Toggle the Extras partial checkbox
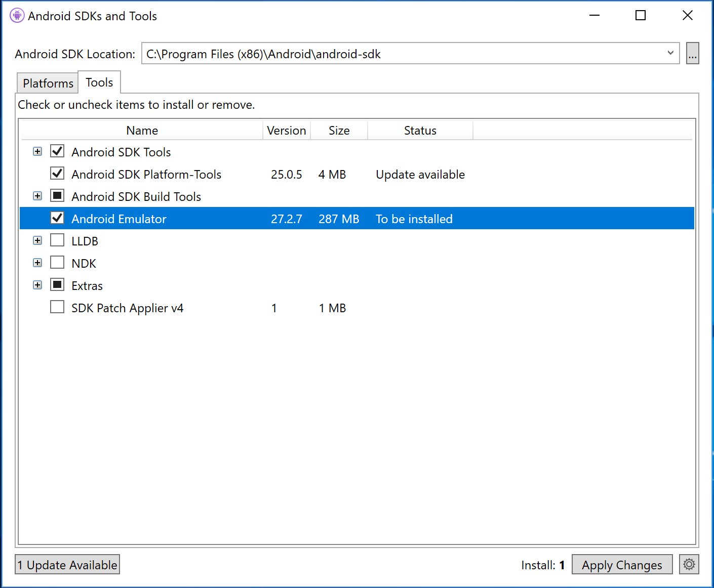The height and width of the screenshot is (588, 714). tap(57, 284)
